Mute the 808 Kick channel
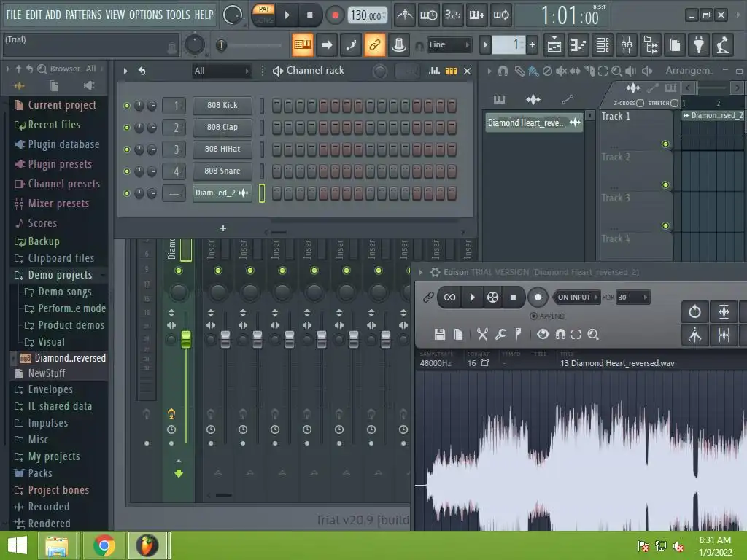Image resolution: width=747 pixels, height=560 pixels. [127, 106]
